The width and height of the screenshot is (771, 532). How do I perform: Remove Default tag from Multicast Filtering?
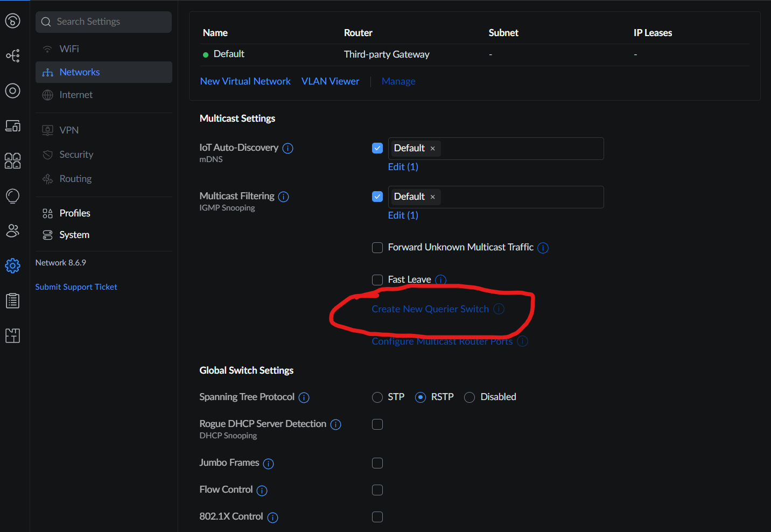[x=433, y=197]
